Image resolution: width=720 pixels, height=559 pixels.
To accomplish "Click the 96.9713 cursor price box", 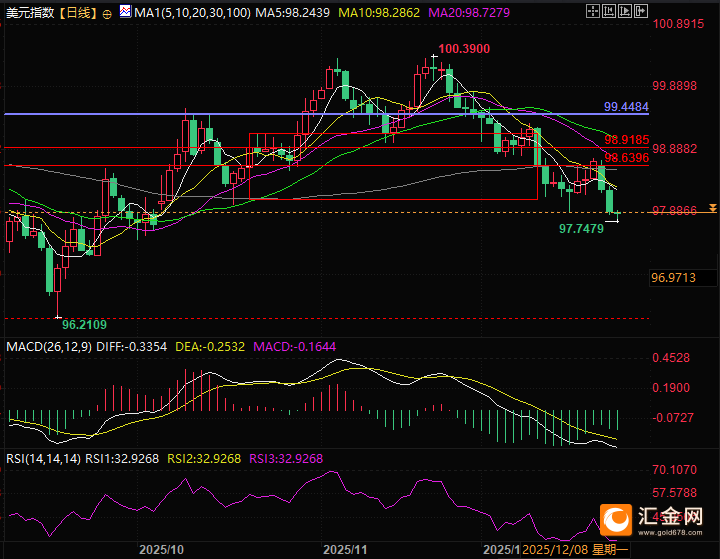I will pyautogui.click(x=683, y=277).
